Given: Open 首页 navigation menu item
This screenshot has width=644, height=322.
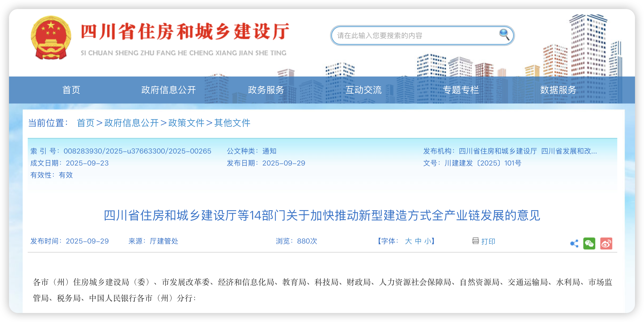Looking at the screenshot, I should 71,90.
